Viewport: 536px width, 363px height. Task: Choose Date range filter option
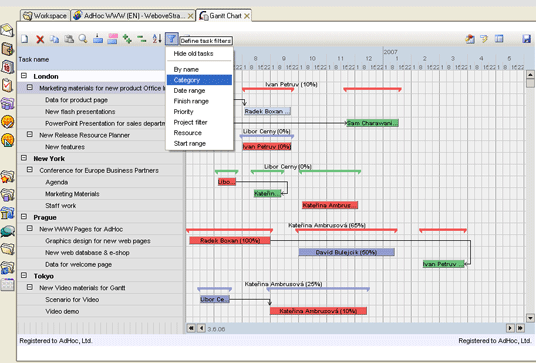(x=199, y=91)
